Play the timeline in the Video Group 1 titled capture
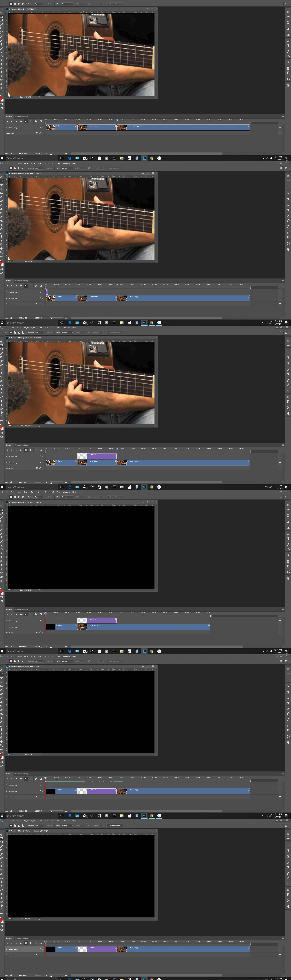291x980 pixels. coord(16,943)
